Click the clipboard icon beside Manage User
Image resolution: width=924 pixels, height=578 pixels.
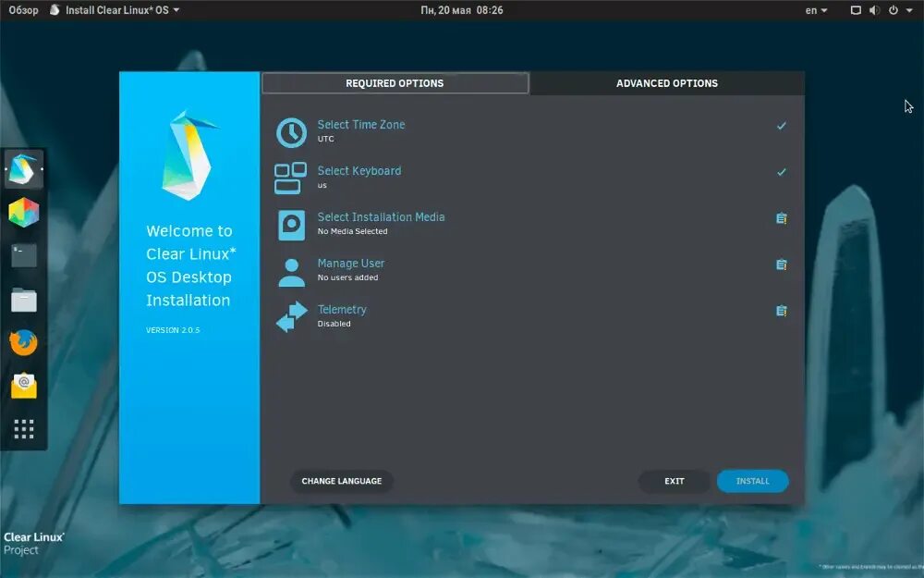click(x=782, y=264)
